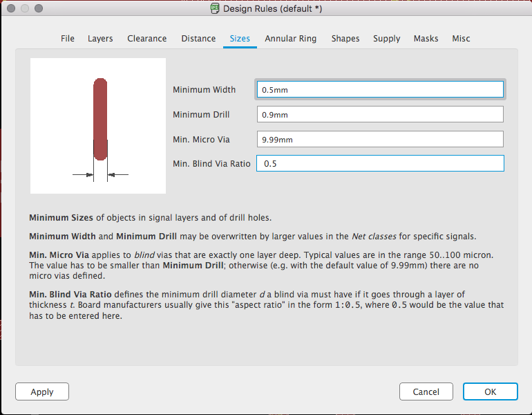Cancel the Design Rules dialog
This screenshot has height=415, width=532.
[426, 391]
